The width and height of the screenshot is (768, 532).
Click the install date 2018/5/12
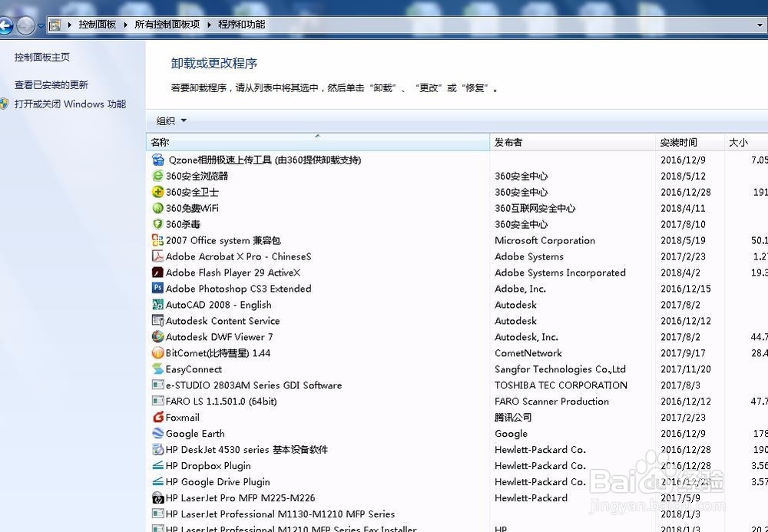[683, 176]
